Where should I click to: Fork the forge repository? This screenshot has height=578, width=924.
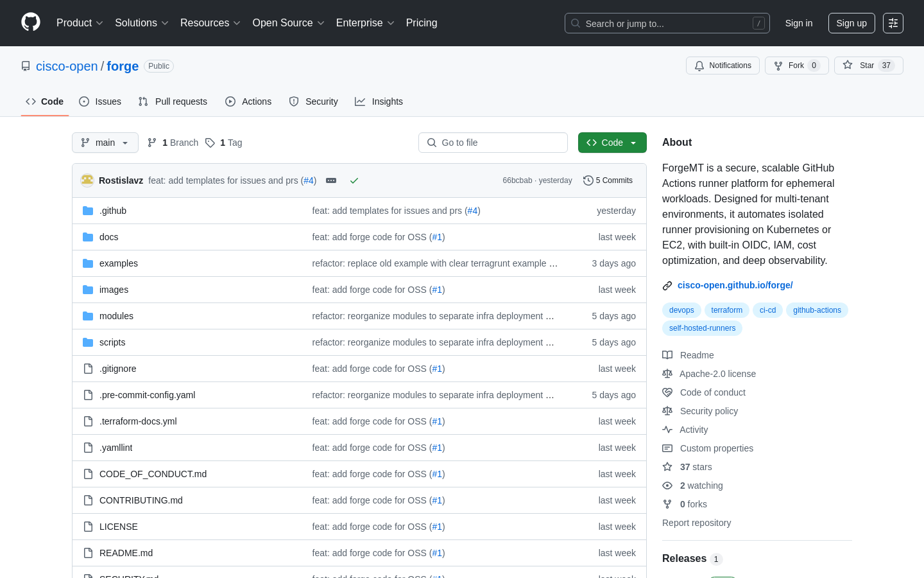pyautogui.click(x=796, y=66)
